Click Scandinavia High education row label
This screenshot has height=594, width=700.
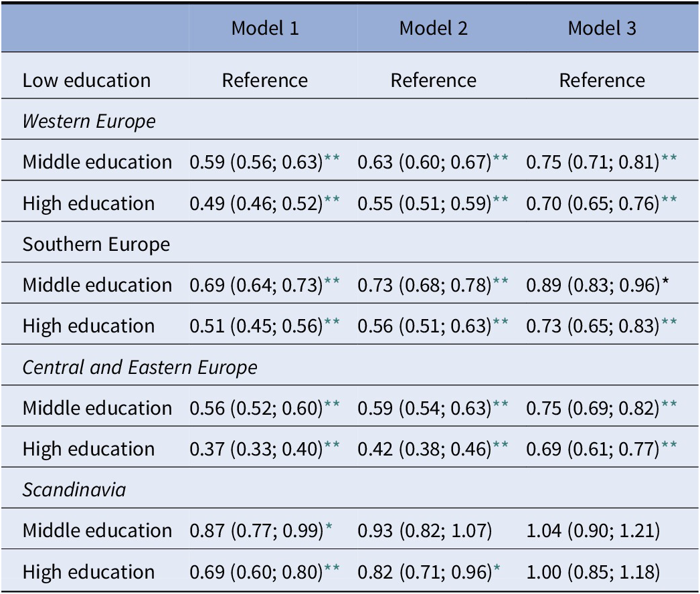[88, 572]
